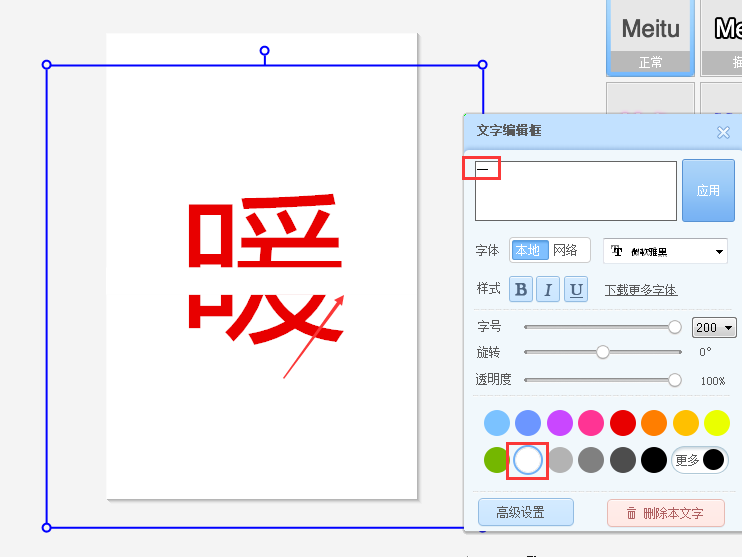
Task: Pick the dark gray color swatch
Action: 623,460
